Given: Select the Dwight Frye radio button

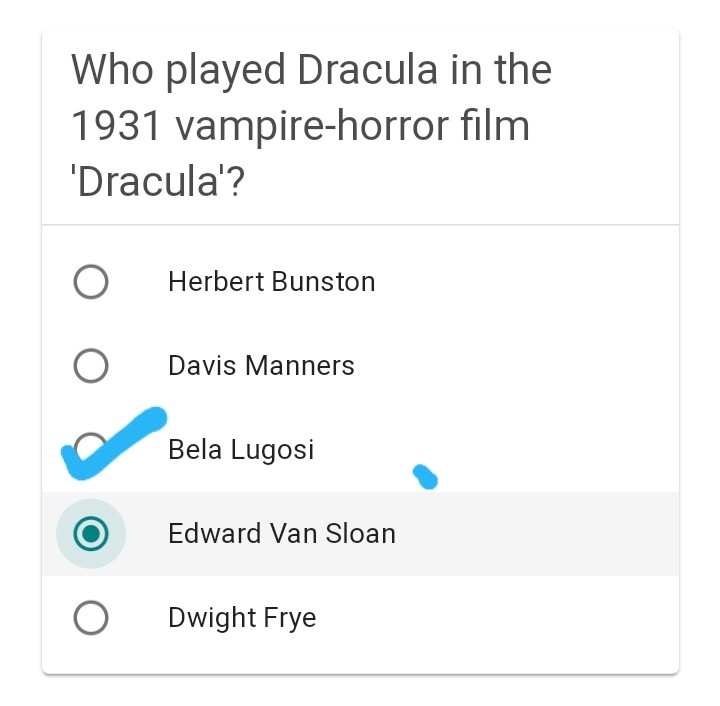Looking at the screenshot, I should pos(91,618).
